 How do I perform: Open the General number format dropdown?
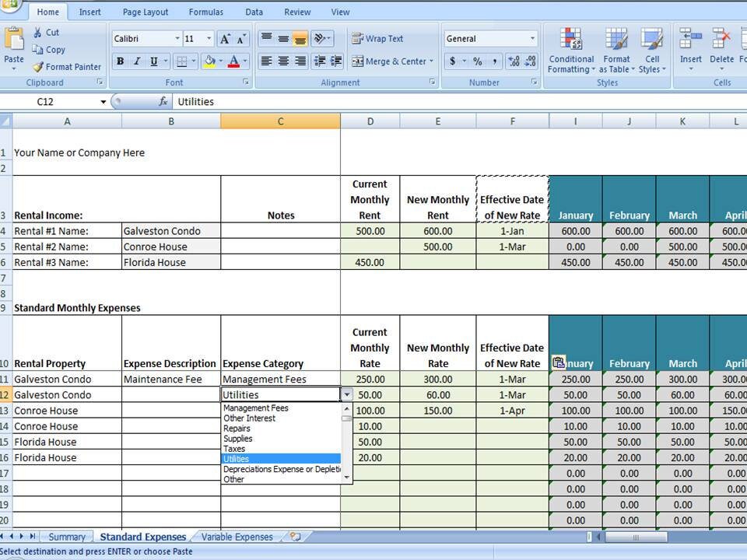point(534,37)
